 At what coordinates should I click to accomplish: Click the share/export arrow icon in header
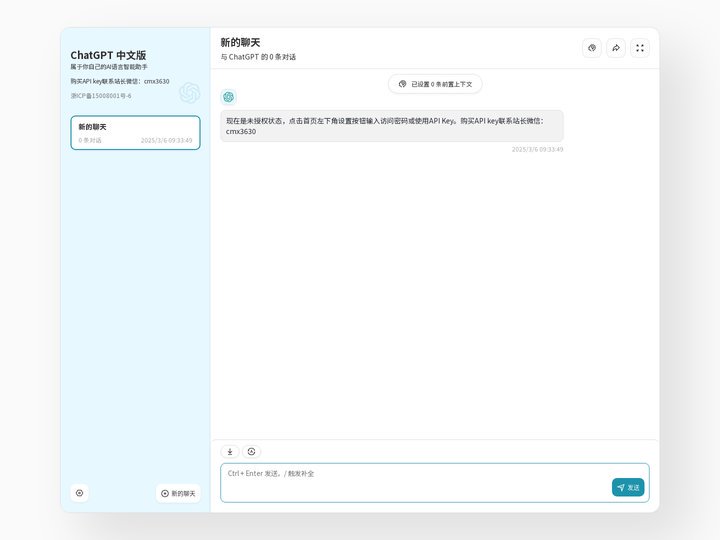pyautogui.click(x=616, y=48)
